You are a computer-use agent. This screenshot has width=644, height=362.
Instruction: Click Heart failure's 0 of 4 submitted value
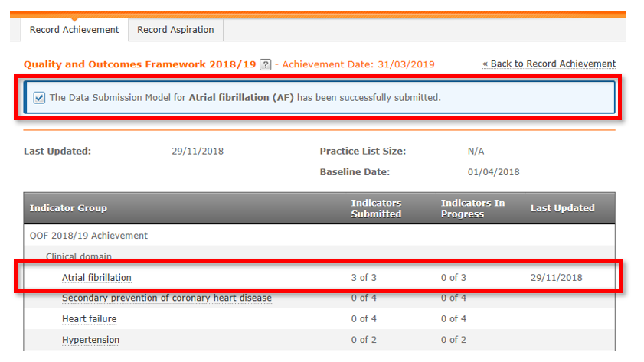click(x=364, y=319)
